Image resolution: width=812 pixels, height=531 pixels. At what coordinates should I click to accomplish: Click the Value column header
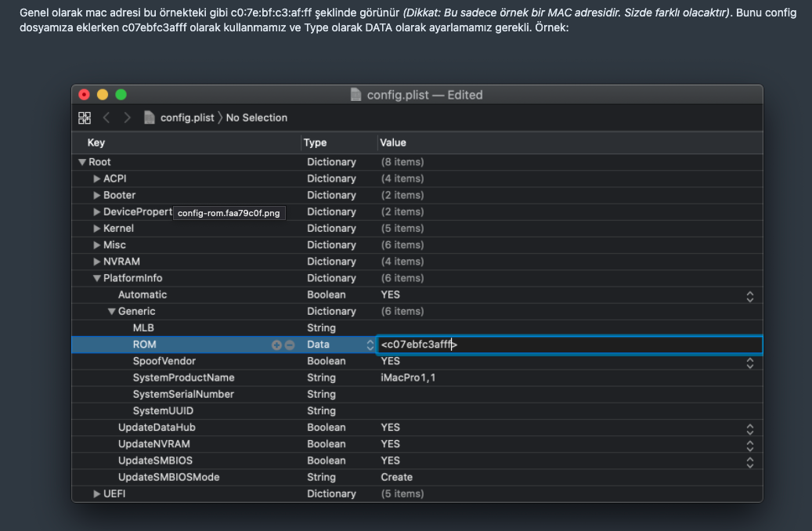(x=393, y=143)
